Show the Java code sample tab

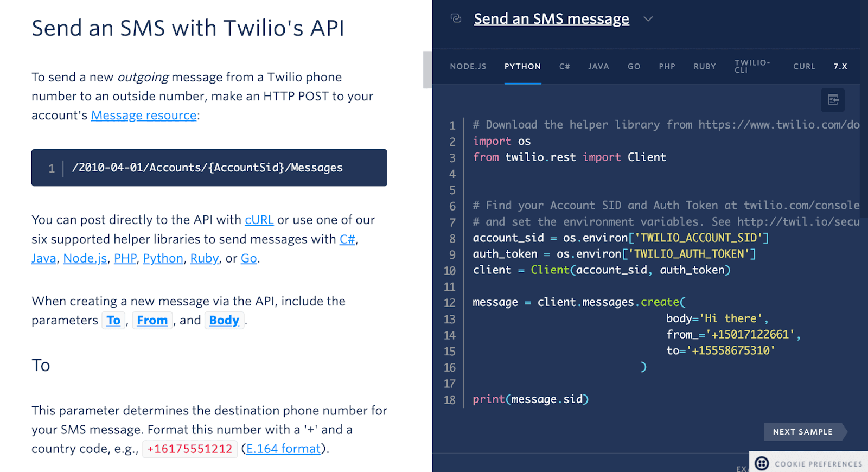click(x=598, y=67)
